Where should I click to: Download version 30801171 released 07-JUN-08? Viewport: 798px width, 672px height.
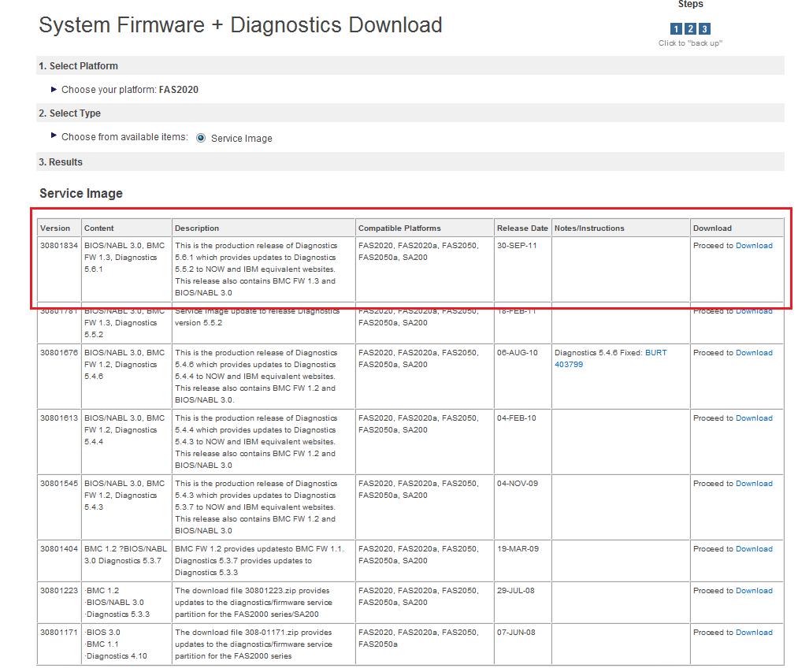(754, 633)
